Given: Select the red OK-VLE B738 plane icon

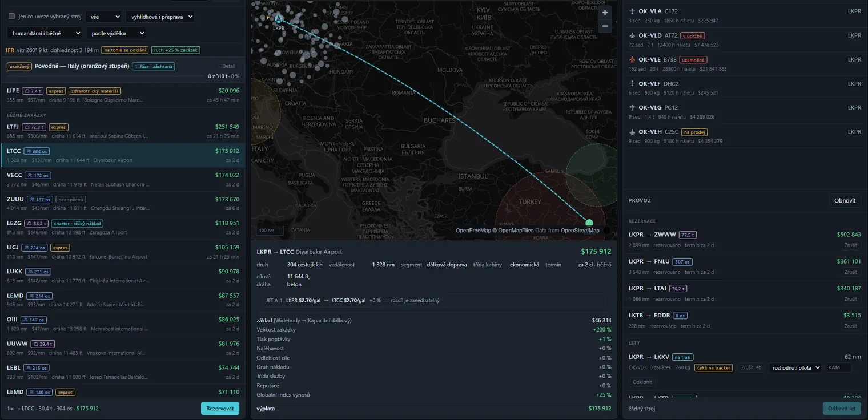Looking at the screenshot, I should click(632, 59).
